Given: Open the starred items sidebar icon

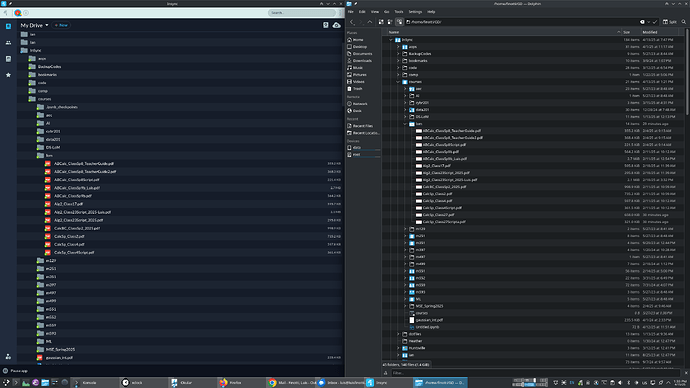Looking at the screenshot, I should tap(8, 75).
